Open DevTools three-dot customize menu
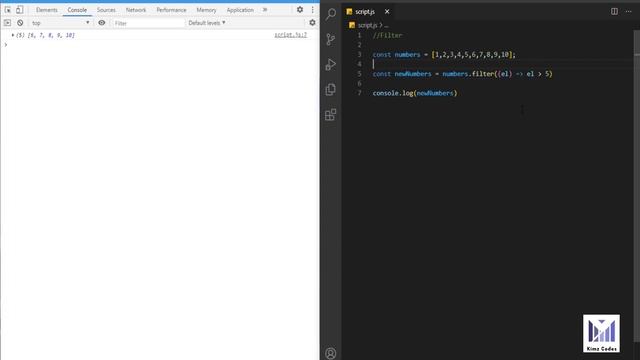This screenshot has height=360, width=640. (x=313, y=10)
